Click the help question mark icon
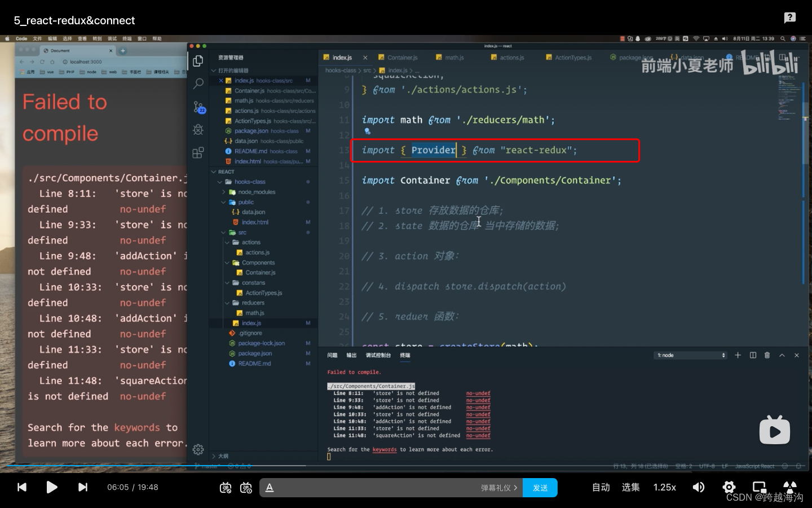The width and height of the screenshot is (812, 508). (790, 17)
